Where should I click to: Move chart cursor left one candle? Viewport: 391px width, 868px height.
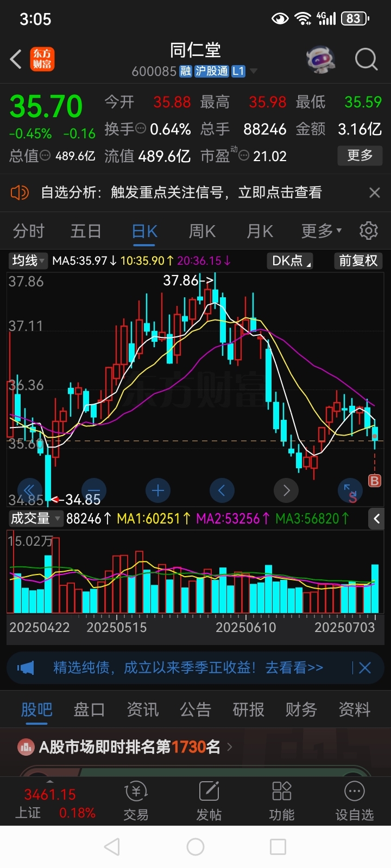(x=222, y=491)
